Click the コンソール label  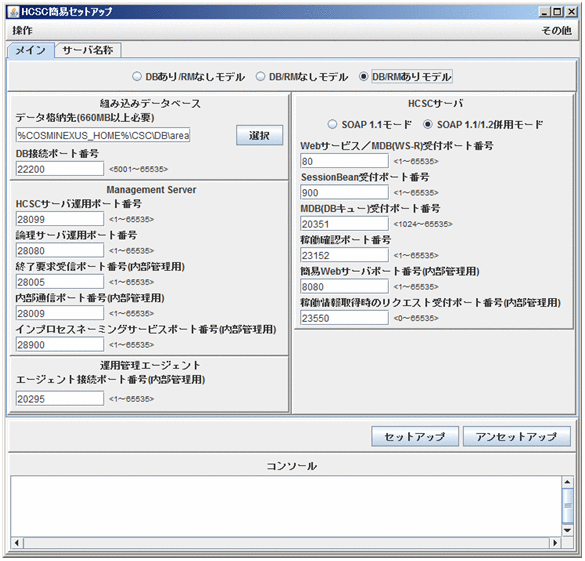[291, 466]
